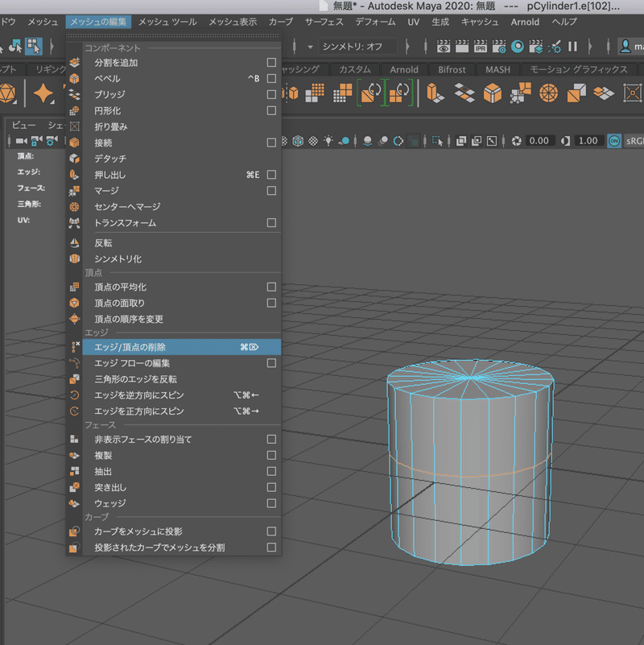The height and width of the screenshot is (645, 644).
Task: Click orange star shape shelf icon
Action: pyautogui.click(x=43, y=93)
